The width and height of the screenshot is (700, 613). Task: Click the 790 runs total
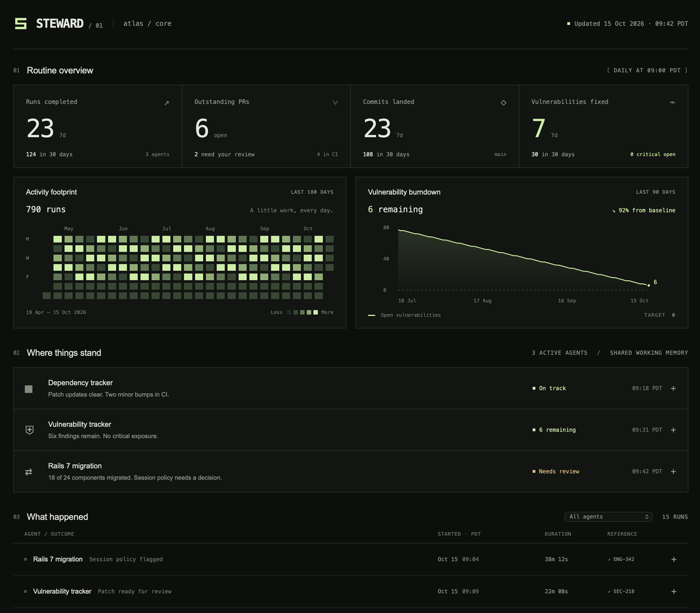(46, 209)
